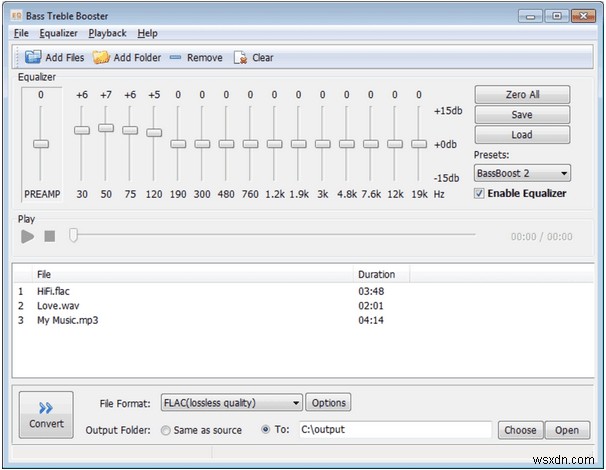Close the Bass Treble Booster window
Viewport: 606px width, 470px height.
pyautogui.click(x=583, y=16)
